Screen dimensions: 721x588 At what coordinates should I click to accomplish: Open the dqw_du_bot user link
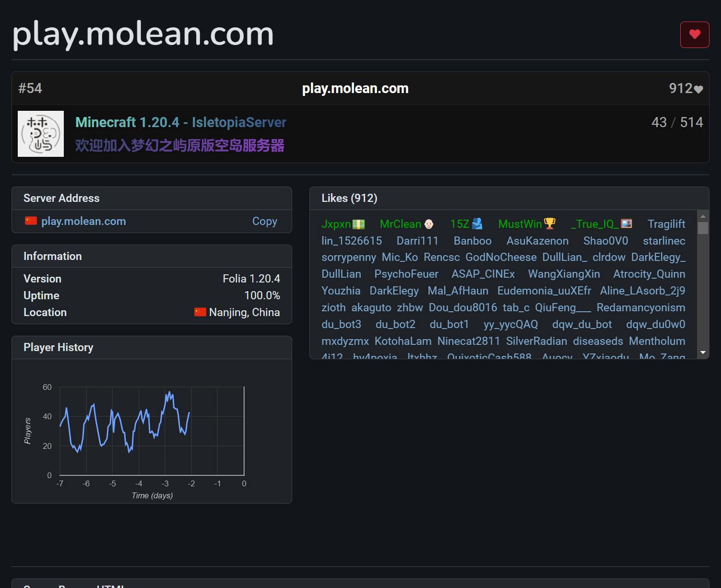pyautogui.click(x=582, y=324)
